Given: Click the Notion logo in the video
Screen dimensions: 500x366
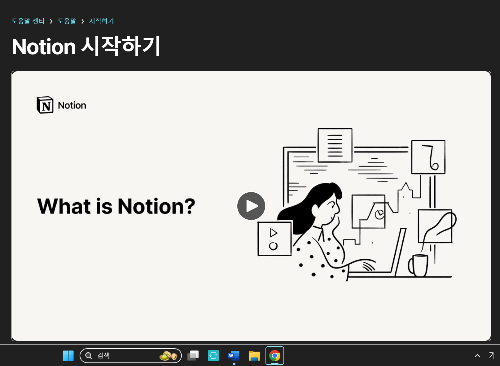Looking at the screenshot, I should (61, 105).
